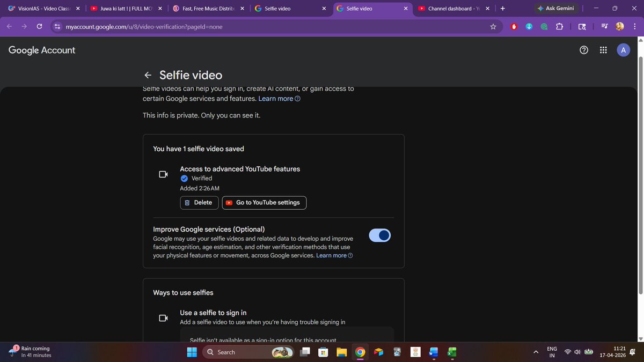Screen dimensions: 644x362
Task: Open Word from the taskbar
Action: tap(434, 352)
